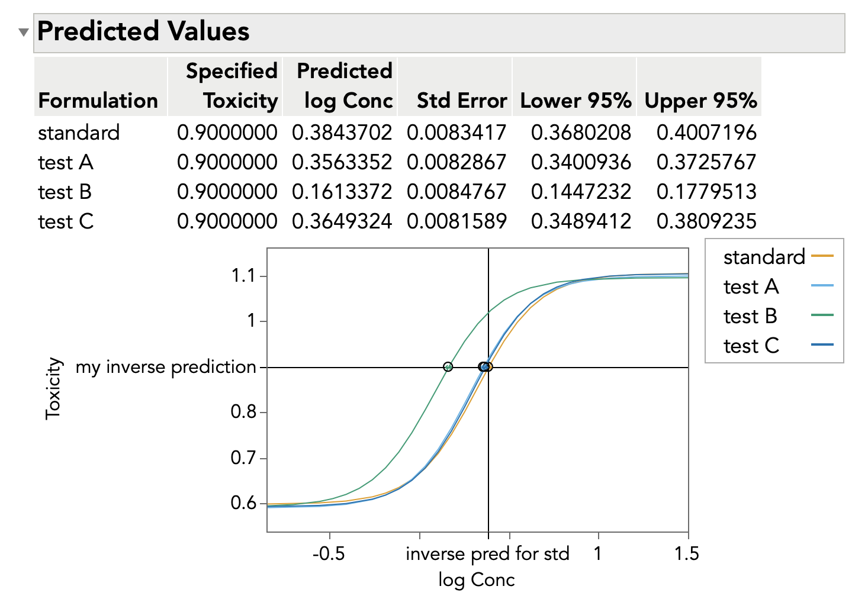The image size is (868, 599).
Task: Click the test B green legend swatch
Action: tap(822, 315)
